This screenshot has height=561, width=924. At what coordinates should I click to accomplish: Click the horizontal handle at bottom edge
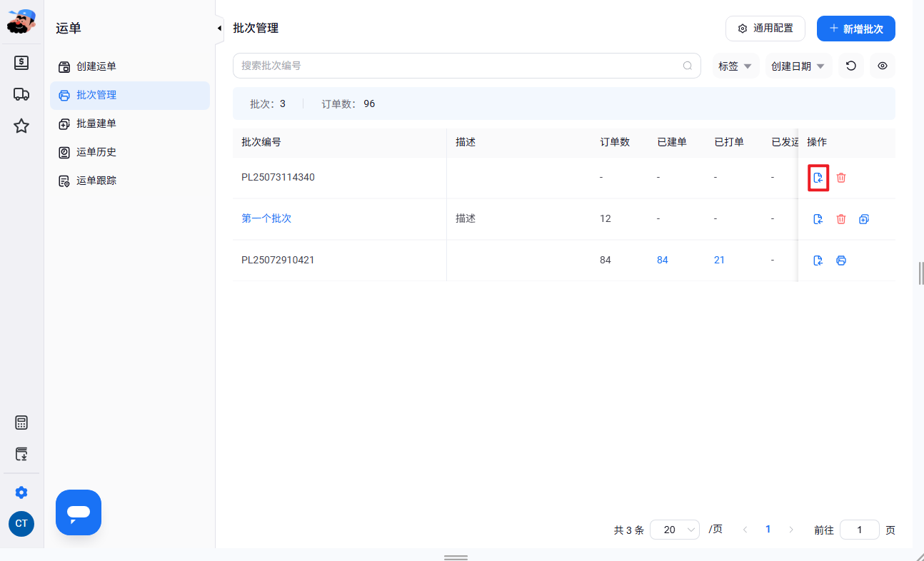pyautogui.click(x=456, y=557)
